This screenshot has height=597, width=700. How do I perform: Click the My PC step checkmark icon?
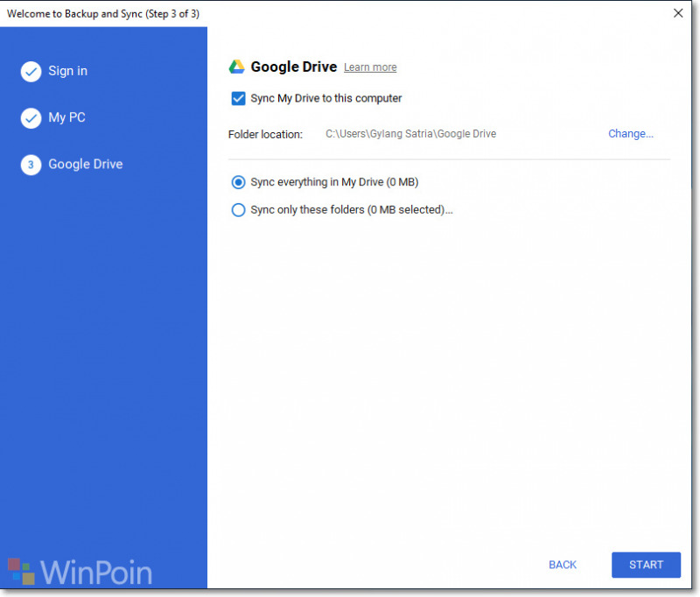pos(31,118)
